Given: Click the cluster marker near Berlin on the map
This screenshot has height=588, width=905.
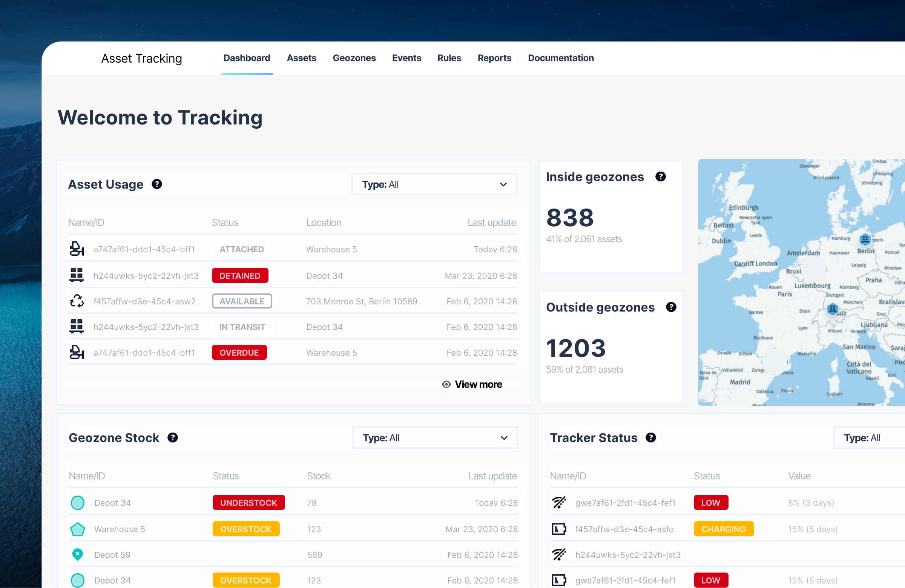Looking at the screenshot, I should 865,239.
